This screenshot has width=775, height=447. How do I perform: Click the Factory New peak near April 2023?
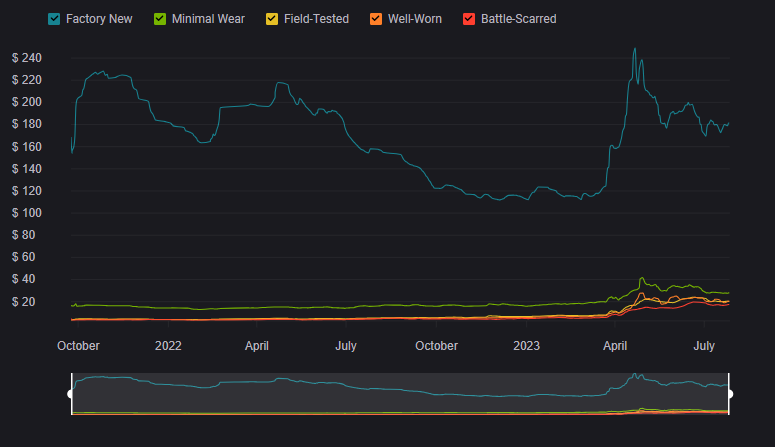[x=634, y=49]
